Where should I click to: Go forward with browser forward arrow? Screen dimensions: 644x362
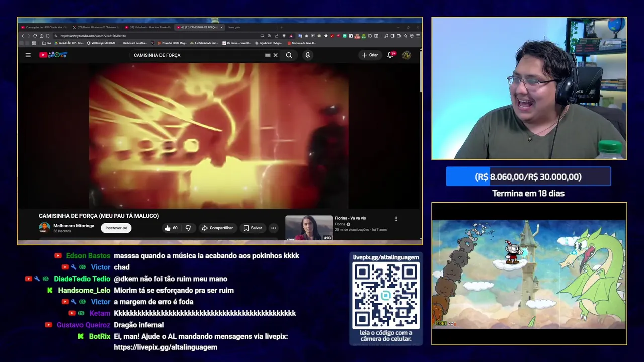29,36
